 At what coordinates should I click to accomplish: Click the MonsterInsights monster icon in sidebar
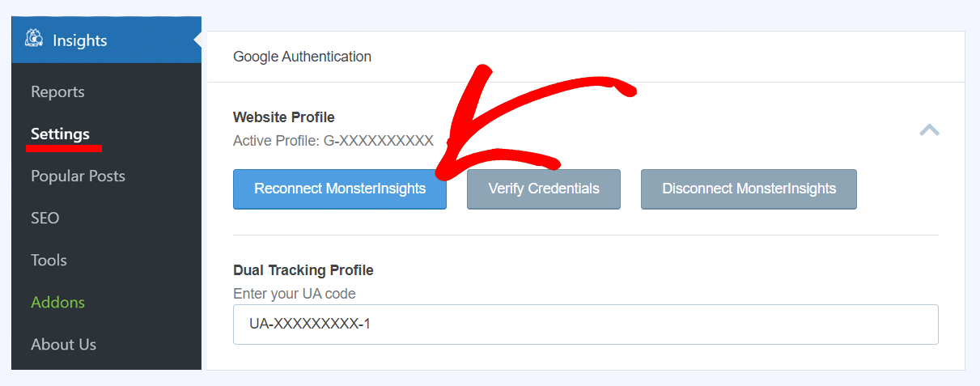[x=34, y=39]
